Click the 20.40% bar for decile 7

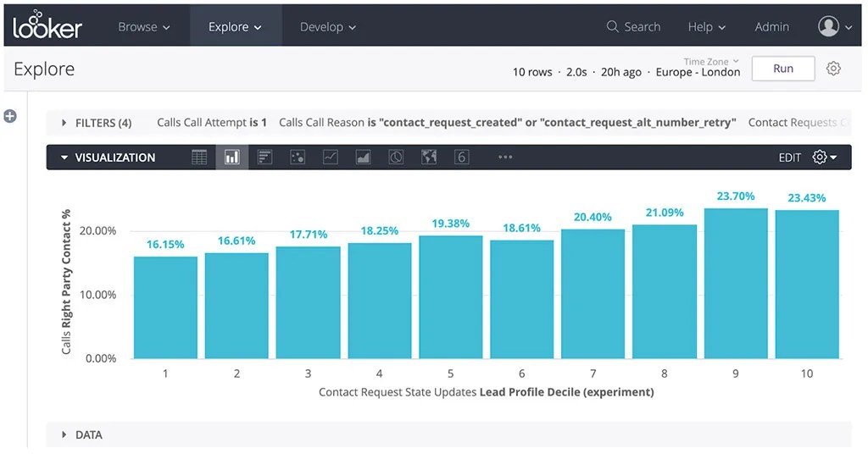click(x=593, y=294)
